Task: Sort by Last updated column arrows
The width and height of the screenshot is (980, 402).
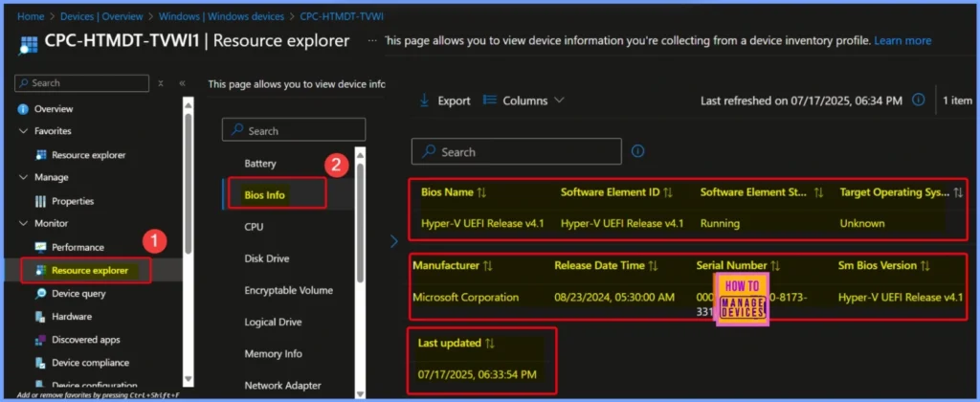Action: coord(489,344)
